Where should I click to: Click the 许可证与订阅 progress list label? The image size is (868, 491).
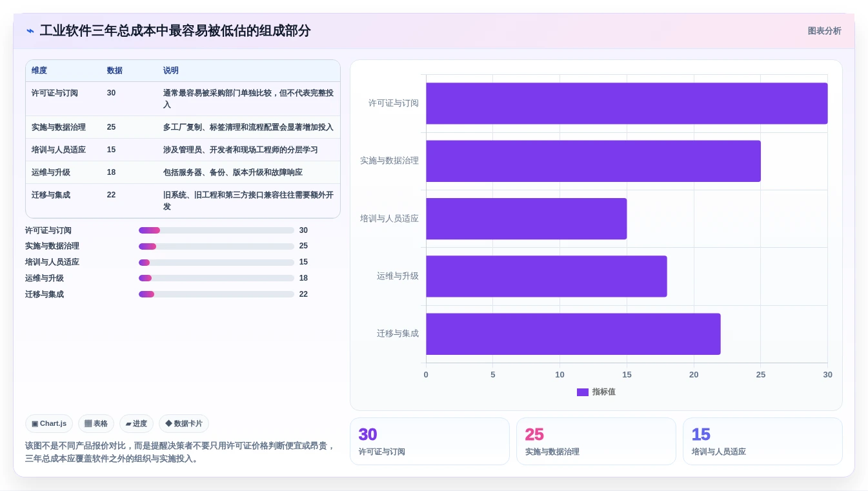[x=48, y=230]
